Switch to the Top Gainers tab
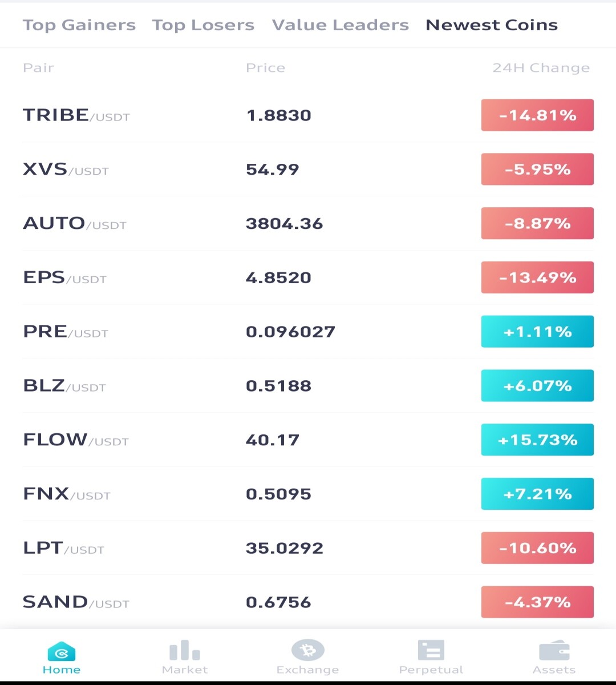616x685 pixels. [79, 25]
